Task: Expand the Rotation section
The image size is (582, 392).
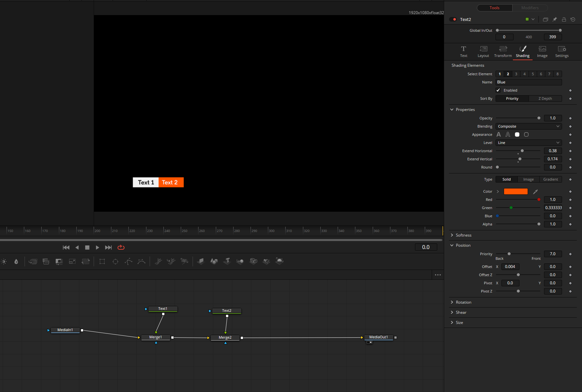Action: click(x=452, y=302)
